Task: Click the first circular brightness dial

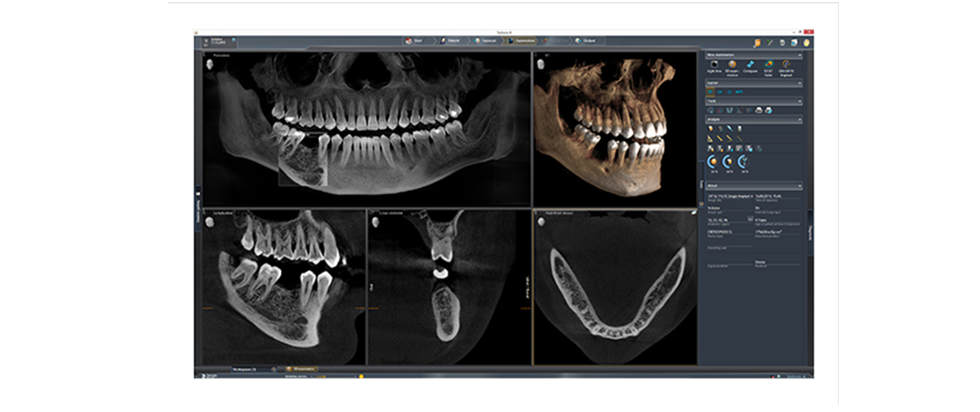Action: (712, 162)
